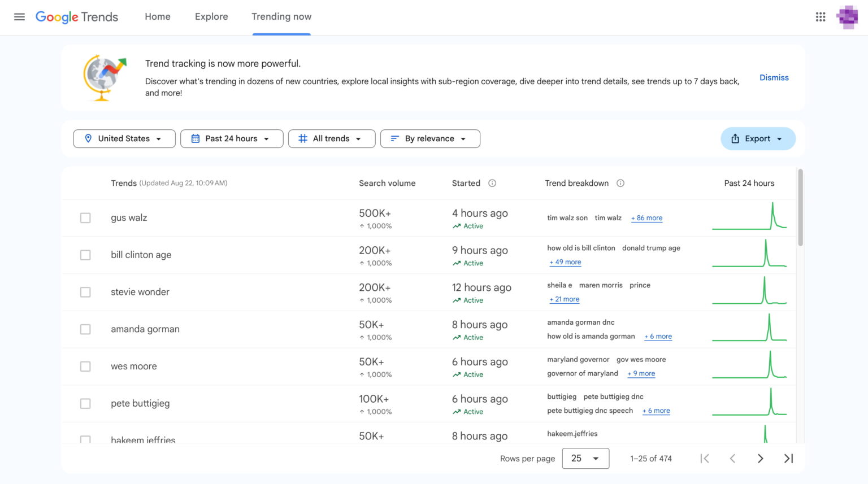This screenshot has height=484, width=868.
Task: Go to the next page of trends
Action: [760, 459]
